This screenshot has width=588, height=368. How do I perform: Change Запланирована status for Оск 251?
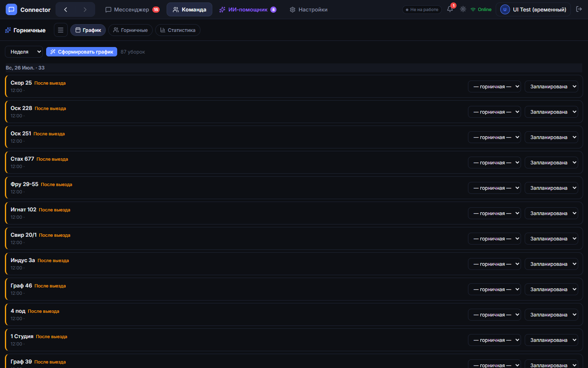(551, 137)
